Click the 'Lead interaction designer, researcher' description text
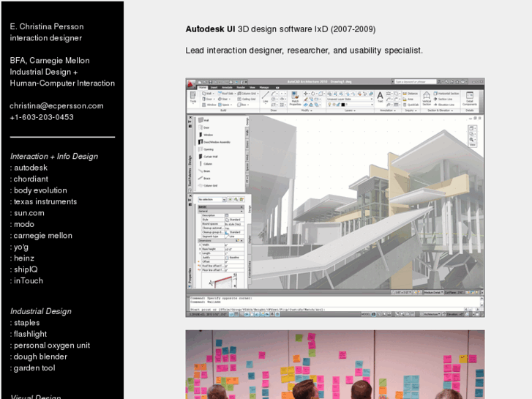This screenshot has width=532, height=399. tap(304, 51)
